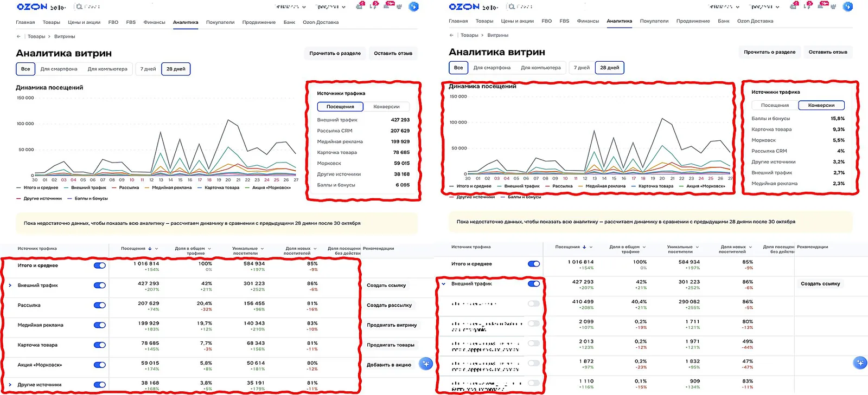This screenshot has width=868, height=395.
Task: Click Посещения sort arrow in right table
Action: 584,247
